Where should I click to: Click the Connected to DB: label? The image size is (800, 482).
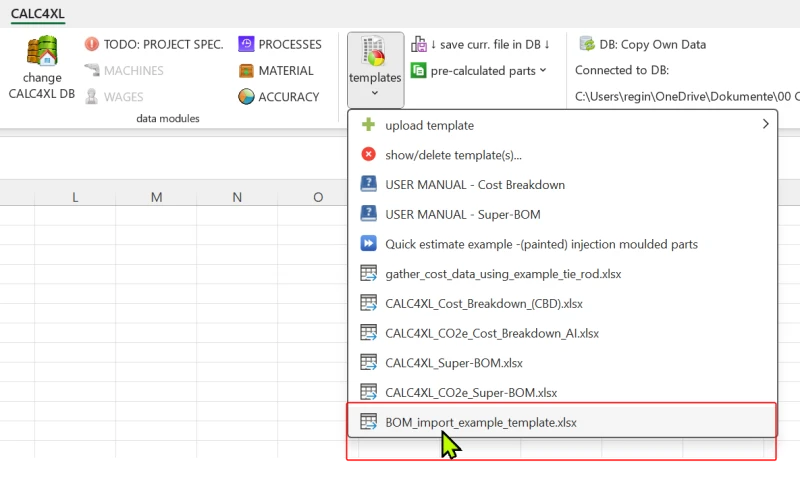[622, 70]
